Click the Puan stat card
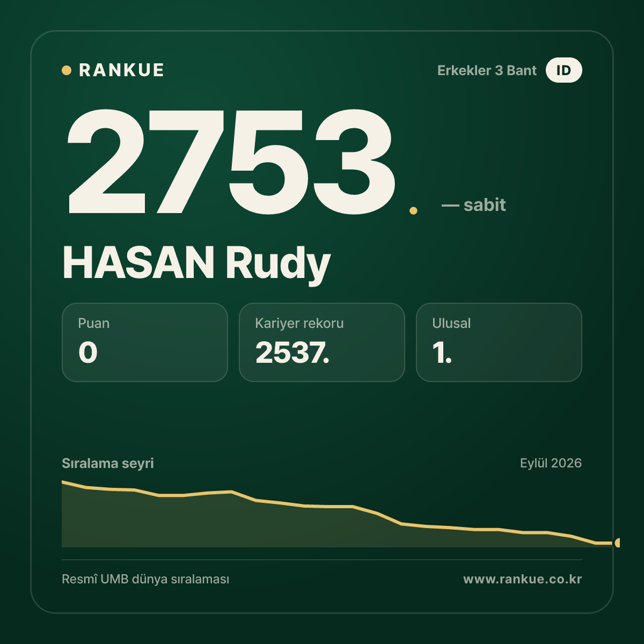644x644 pixels. (x=145, y=342)
